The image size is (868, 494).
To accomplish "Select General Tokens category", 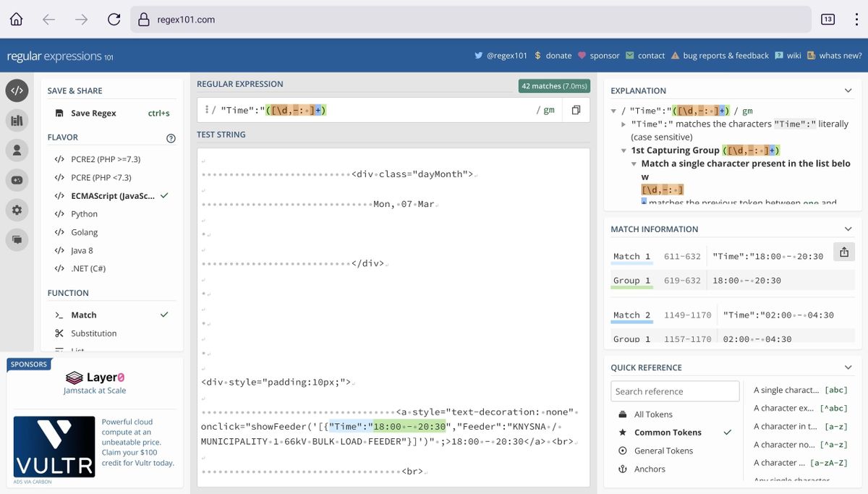I will [663, 451].
